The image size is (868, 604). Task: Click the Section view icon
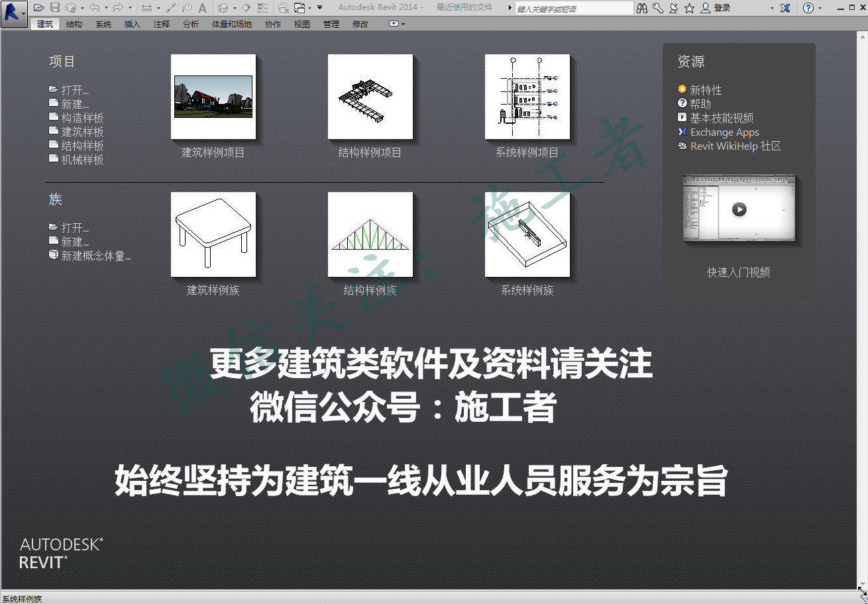click(246, 7)
